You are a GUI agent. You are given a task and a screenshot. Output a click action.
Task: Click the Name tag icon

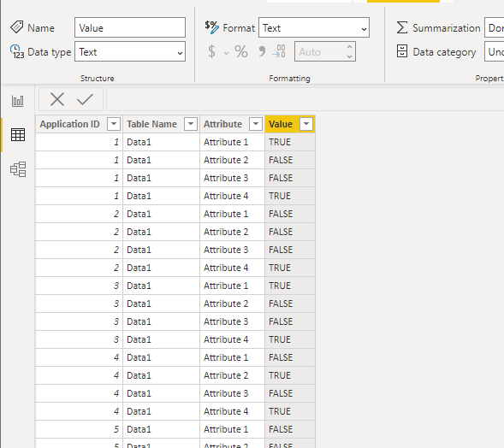click(17, 27)
